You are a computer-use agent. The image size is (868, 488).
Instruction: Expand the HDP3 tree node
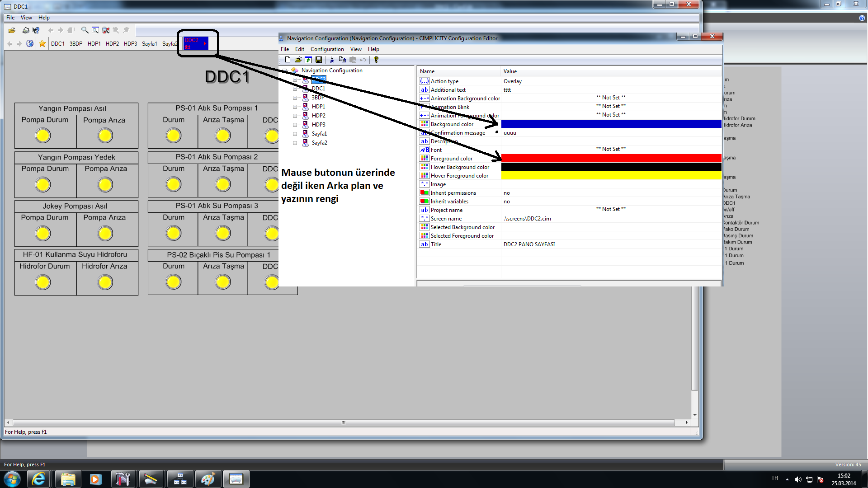(295, 125)
